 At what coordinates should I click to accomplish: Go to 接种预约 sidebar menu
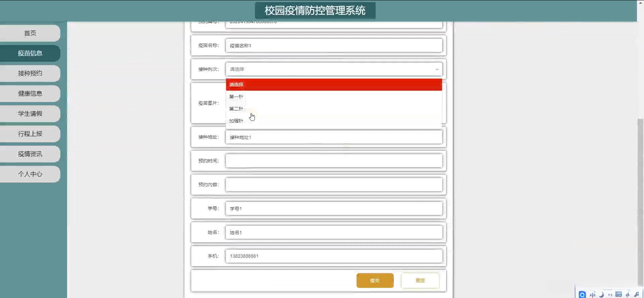30,73
